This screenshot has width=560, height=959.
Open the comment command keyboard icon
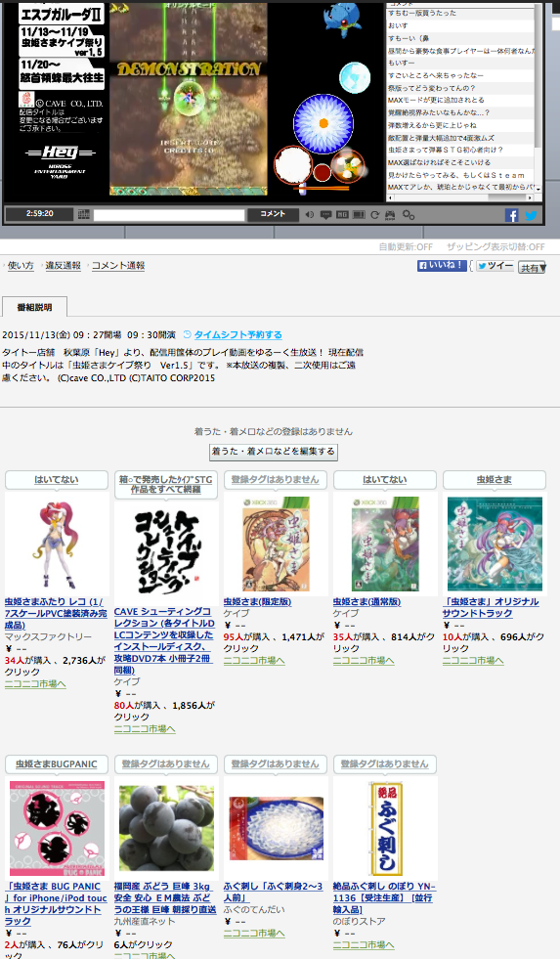(x=84, y=214)
